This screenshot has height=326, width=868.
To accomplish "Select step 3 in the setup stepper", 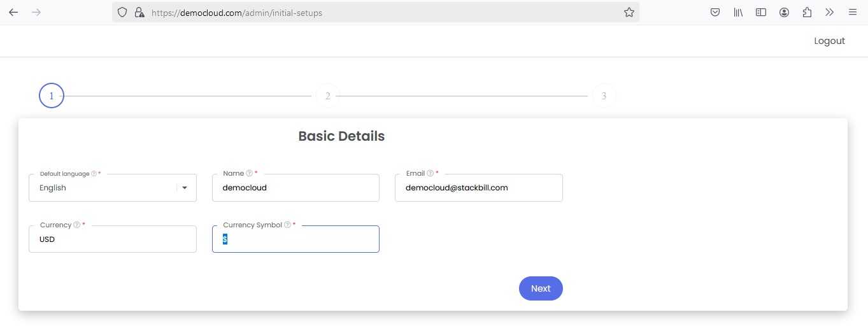I will (604, 96).
